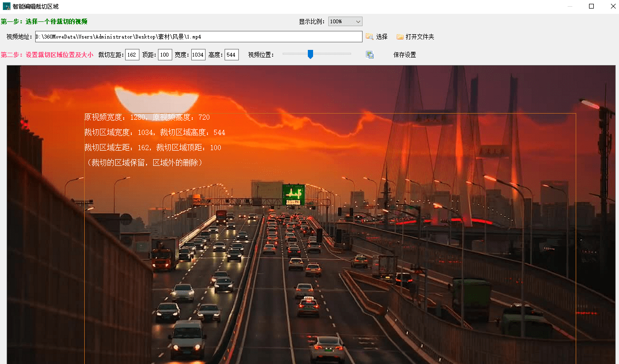Click the 第二步：设置裁切区域位置及大小 heading
The image size is (619, 364).
coord(47,55)
